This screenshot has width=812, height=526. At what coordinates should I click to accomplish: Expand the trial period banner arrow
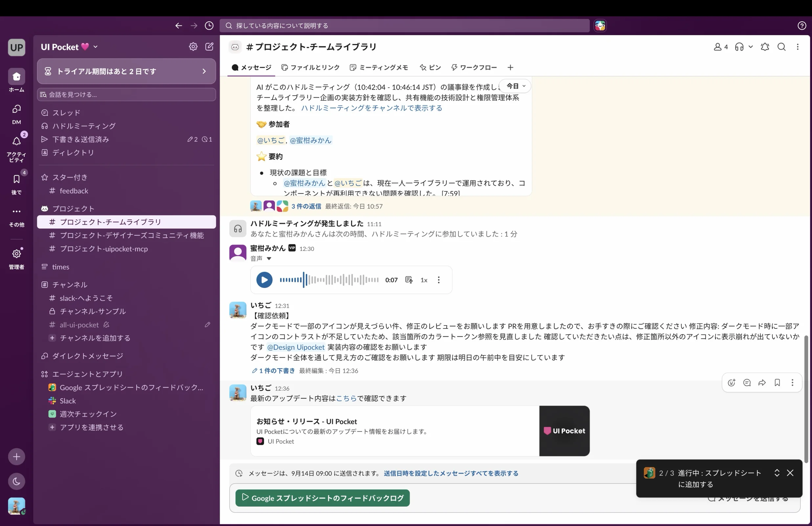(x=204, y=71)
